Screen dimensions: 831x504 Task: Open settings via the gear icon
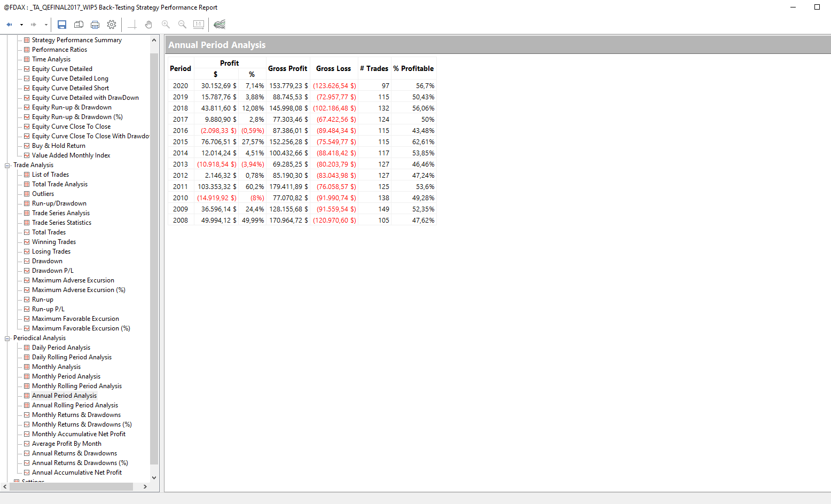point(112,25)
